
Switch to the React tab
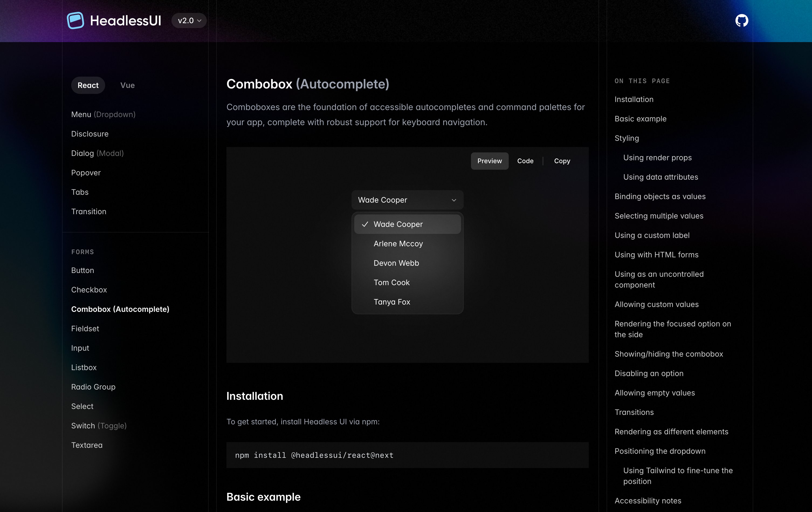tap(88, 86)
